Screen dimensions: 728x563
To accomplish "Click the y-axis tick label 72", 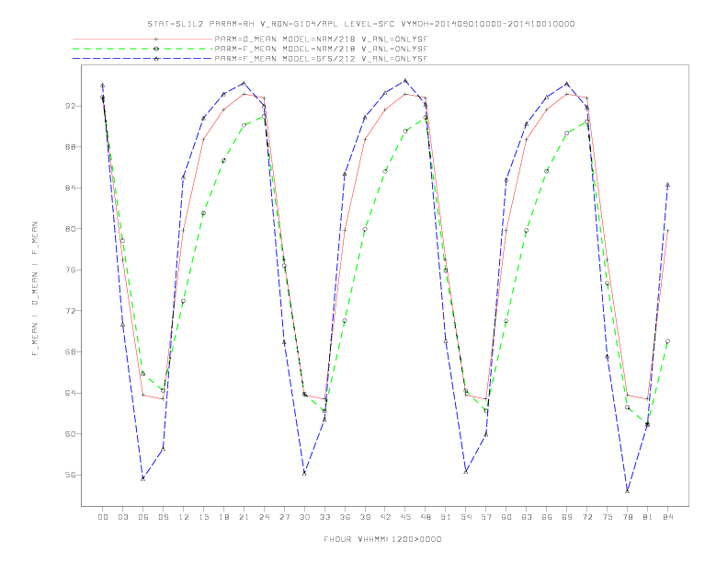I will pos(72,311).
